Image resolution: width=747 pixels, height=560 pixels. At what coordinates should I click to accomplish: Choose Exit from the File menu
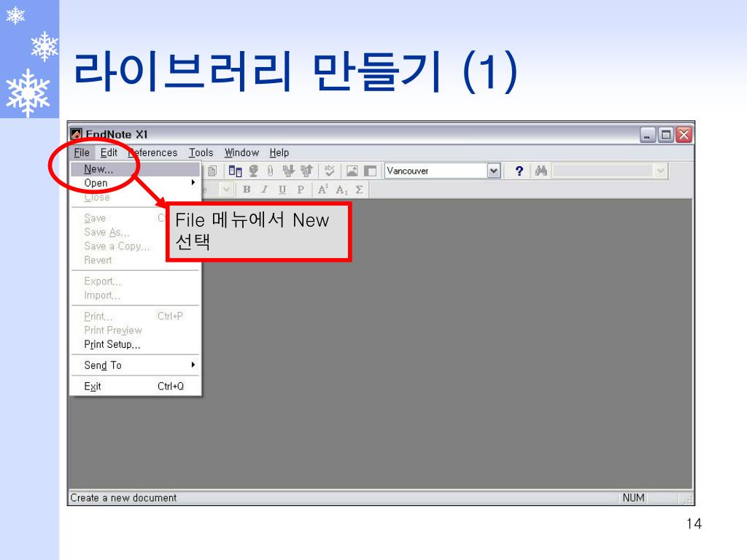[135, 386]
